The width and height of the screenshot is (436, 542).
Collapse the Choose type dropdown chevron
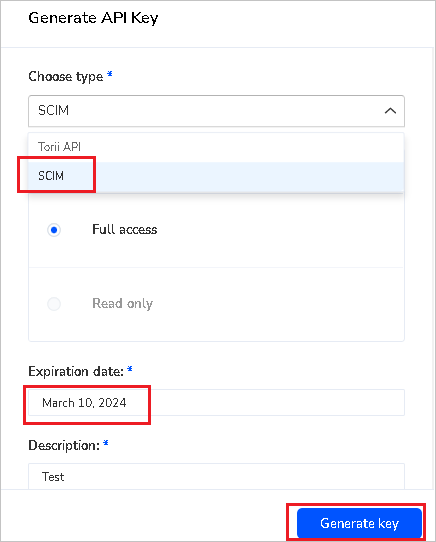pos(390,111)
